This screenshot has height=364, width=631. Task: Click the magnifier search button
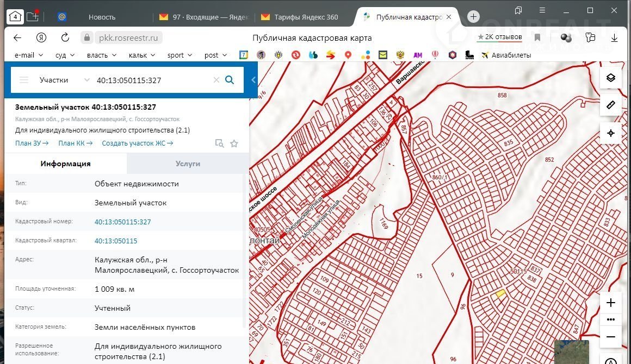[230, 80]
